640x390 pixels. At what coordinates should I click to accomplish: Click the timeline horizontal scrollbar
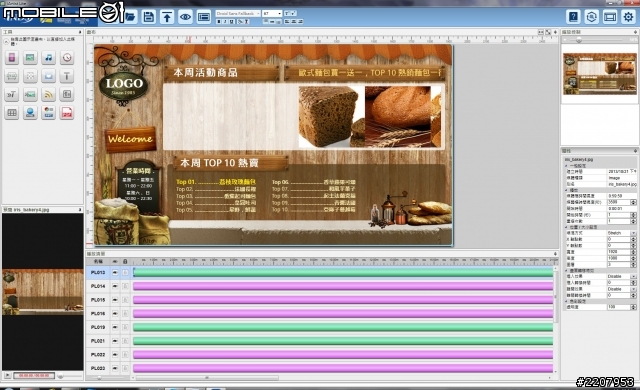(x=207, y=378)
